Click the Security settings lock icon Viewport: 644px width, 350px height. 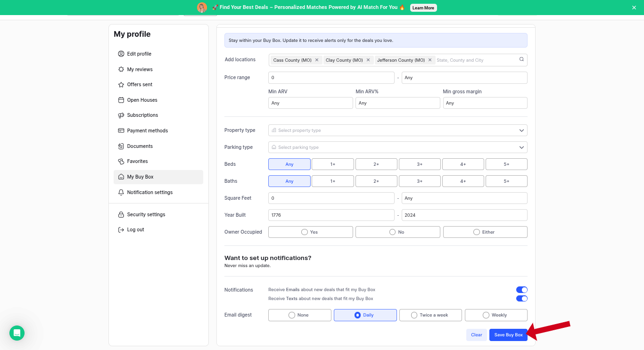pyautogui.click(x=121, y=214)
